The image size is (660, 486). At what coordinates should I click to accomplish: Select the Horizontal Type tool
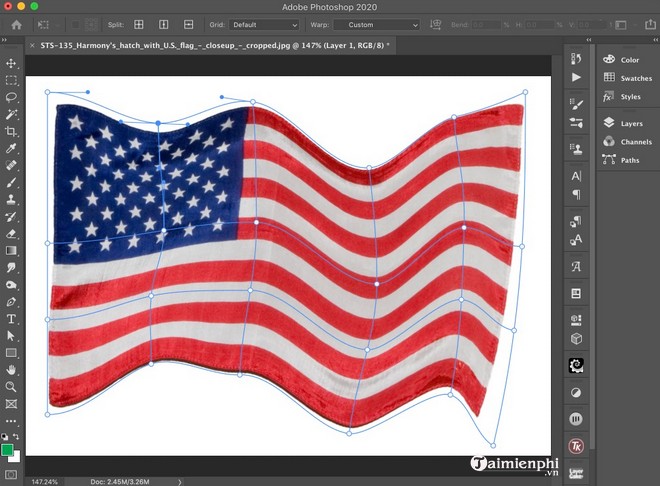(x=11, y=319)
